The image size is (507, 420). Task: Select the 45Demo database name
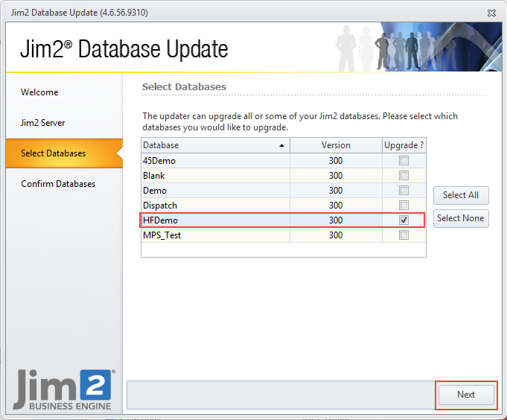point(159,161)
